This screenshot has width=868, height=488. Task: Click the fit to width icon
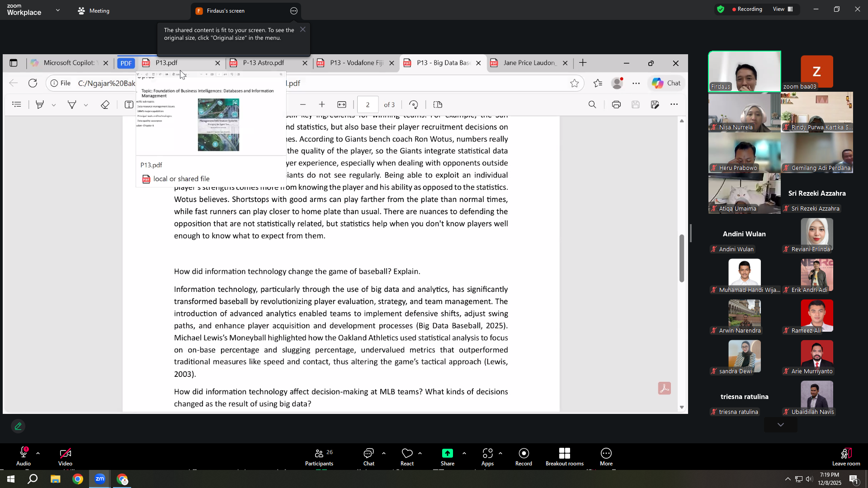coord(342,104)
